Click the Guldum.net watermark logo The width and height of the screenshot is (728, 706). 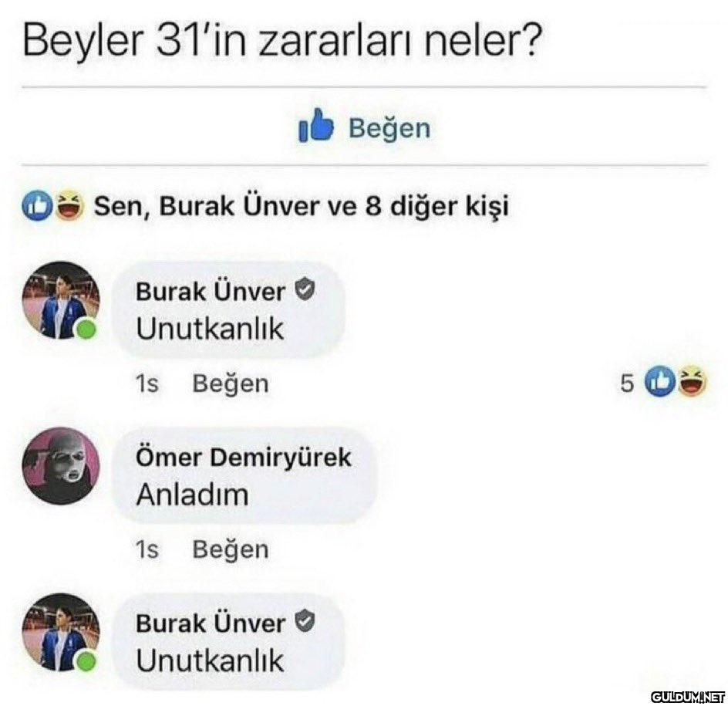tap(688, 697)
